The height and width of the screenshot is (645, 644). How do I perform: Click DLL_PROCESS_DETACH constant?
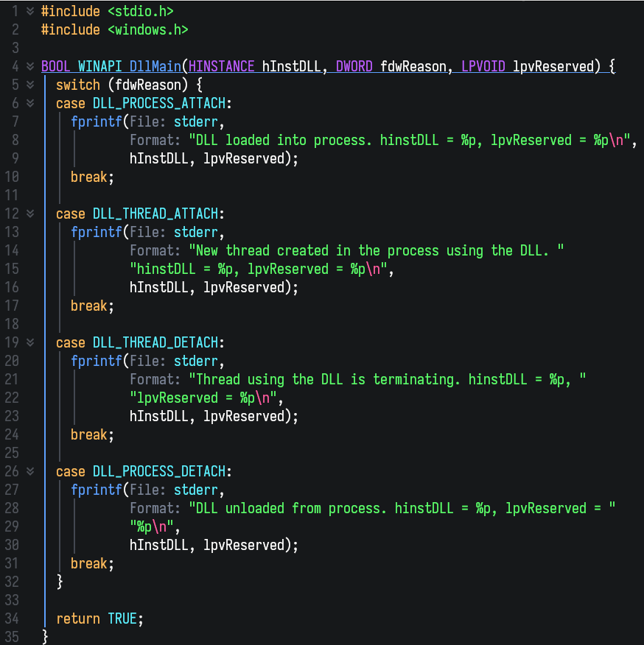159,471
